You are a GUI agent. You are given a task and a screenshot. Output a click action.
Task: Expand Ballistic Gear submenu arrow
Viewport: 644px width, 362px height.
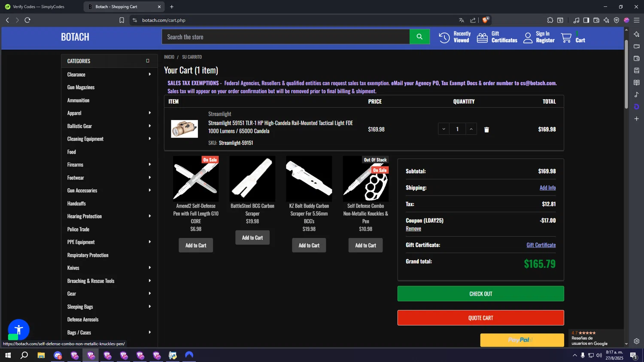pyautogui.click(x=150, y=126)
